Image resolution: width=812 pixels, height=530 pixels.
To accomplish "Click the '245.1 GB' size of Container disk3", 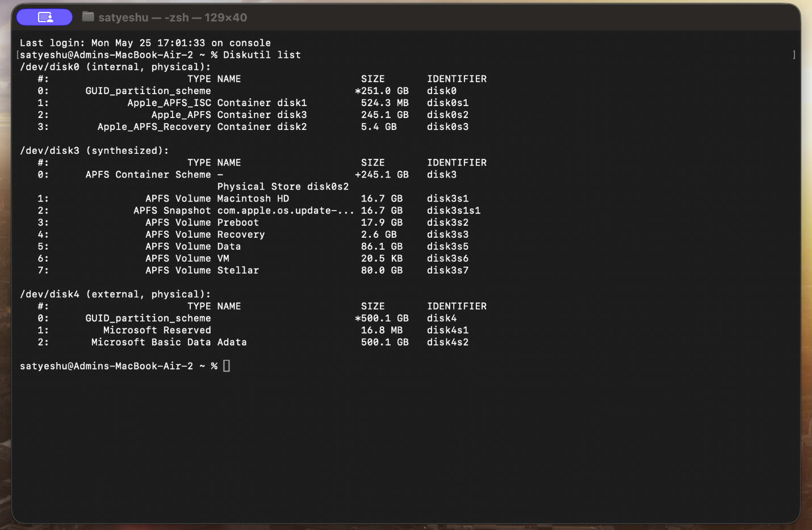I will click(384, 115).
